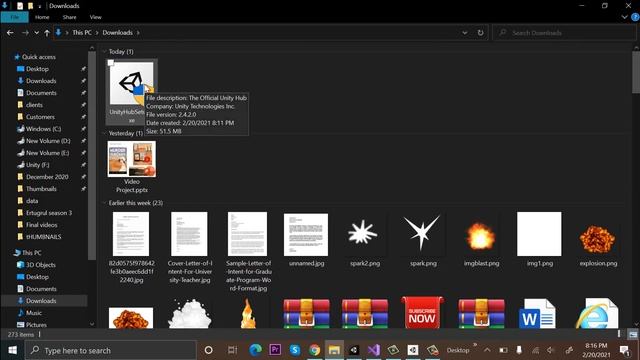Select the unnamed.jpg file
640x360 pixels.
(x=306, y=240)
